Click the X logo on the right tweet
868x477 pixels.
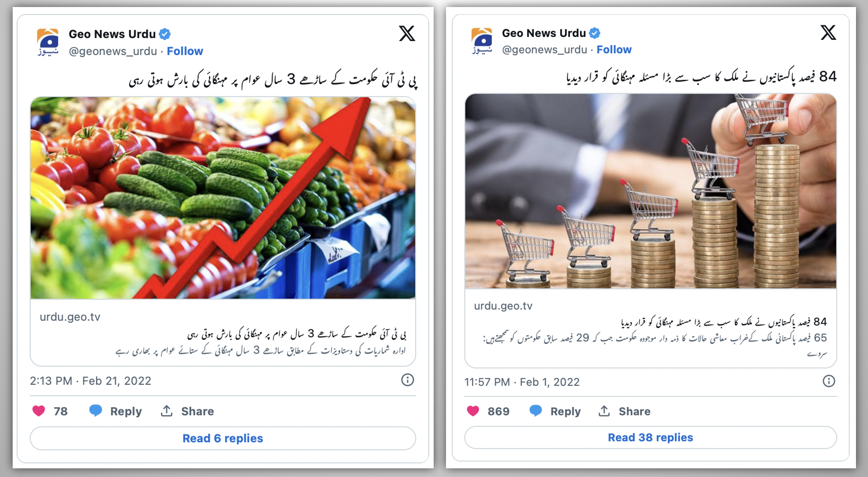[828, 32]
